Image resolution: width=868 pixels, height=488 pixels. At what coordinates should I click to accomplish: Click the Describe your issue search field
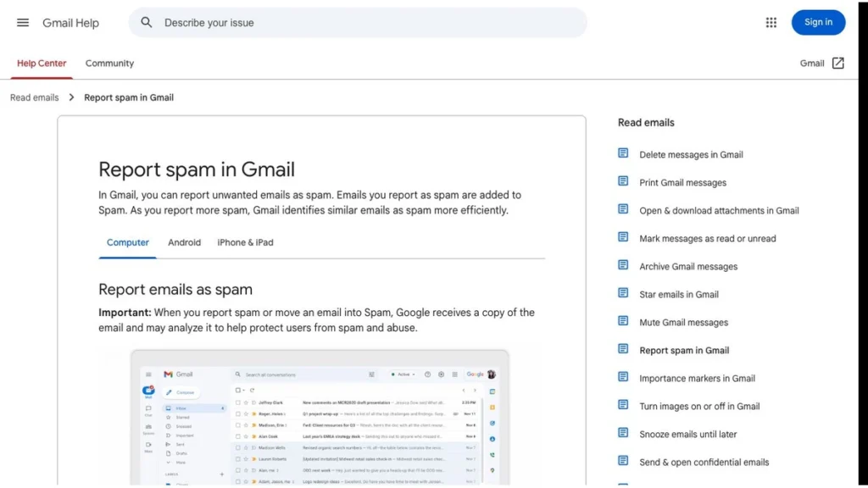358,23
